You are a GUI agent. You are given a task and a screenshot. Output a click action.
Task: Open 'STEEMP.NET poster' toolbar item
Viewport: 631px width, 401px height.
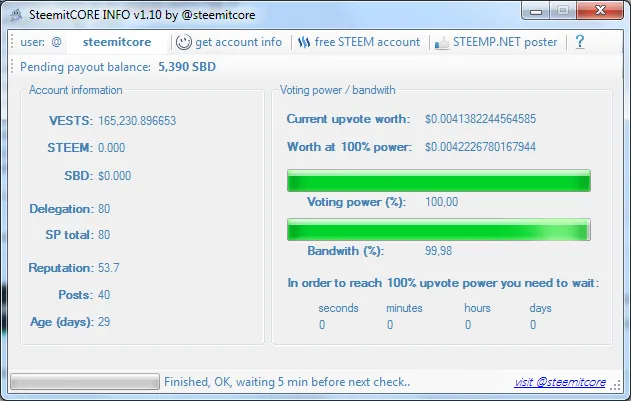[496, 42]
